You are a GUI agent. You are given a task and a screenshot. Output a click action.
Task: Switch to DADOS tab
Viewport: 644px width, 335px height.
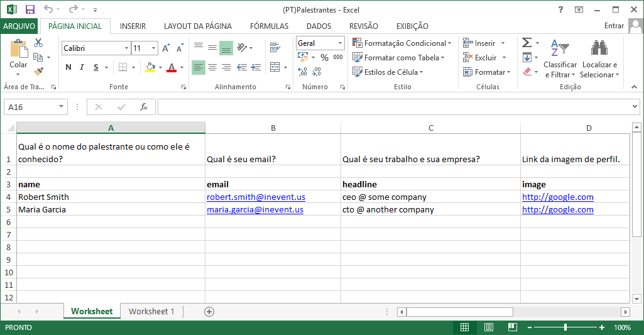[x=319, y=26]
